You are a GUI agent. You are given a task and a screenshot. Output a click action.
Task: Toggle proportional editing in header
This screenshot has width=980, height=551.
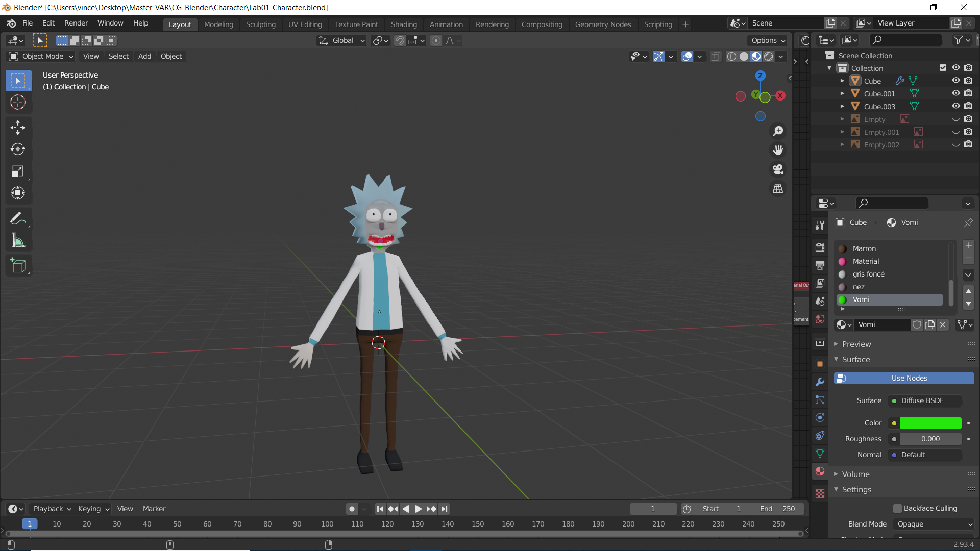click(436, 40)
